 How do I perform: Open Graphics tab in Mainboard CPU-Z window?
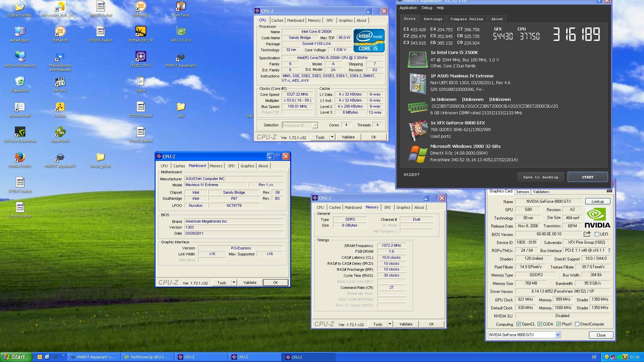(x=247, y=166)
